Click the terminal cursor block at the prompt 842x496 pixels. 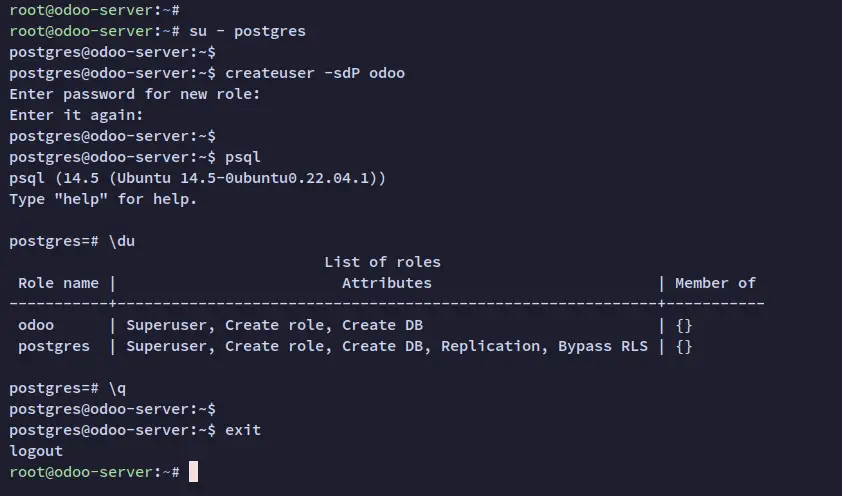193,472
